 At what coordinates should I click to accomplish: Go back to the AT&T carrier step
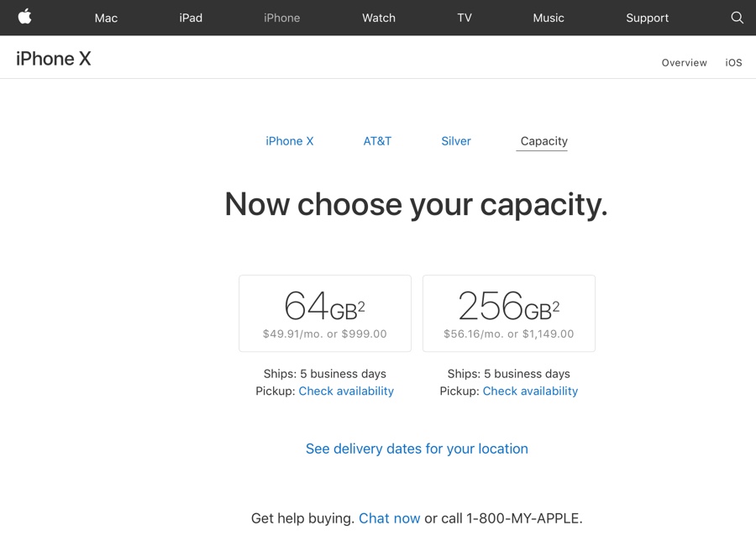377,141
